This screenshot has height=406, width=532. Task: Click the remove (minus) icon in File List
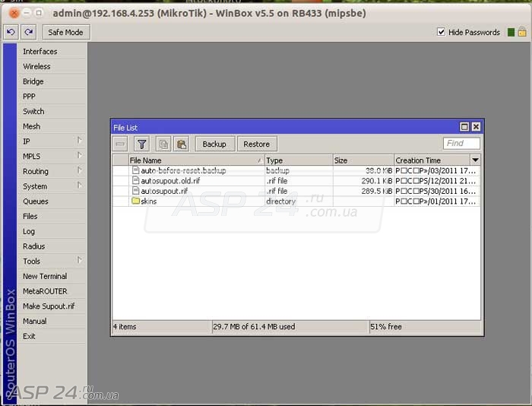coord(120,144)
